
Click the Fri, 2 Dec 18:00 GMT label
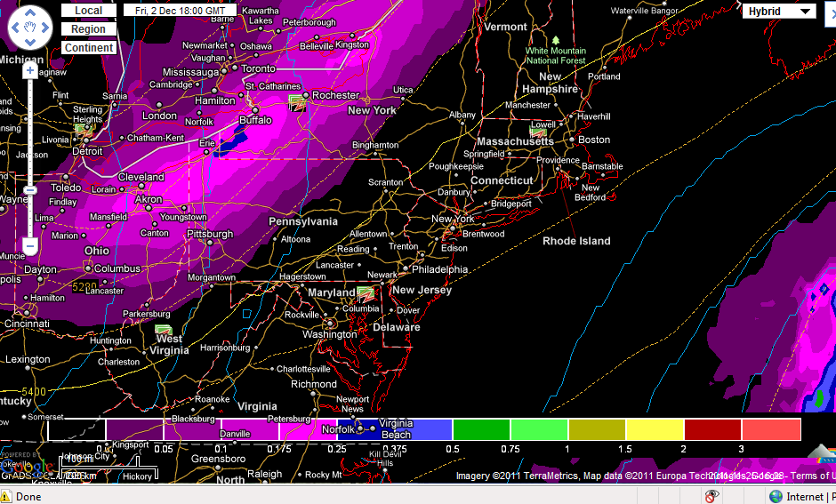181,11
